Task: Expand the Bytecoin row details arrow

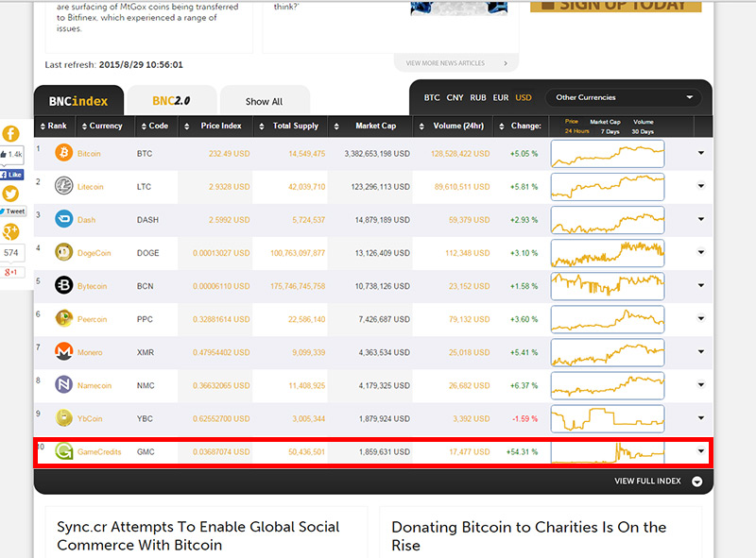Action: [x=701, y=285]
